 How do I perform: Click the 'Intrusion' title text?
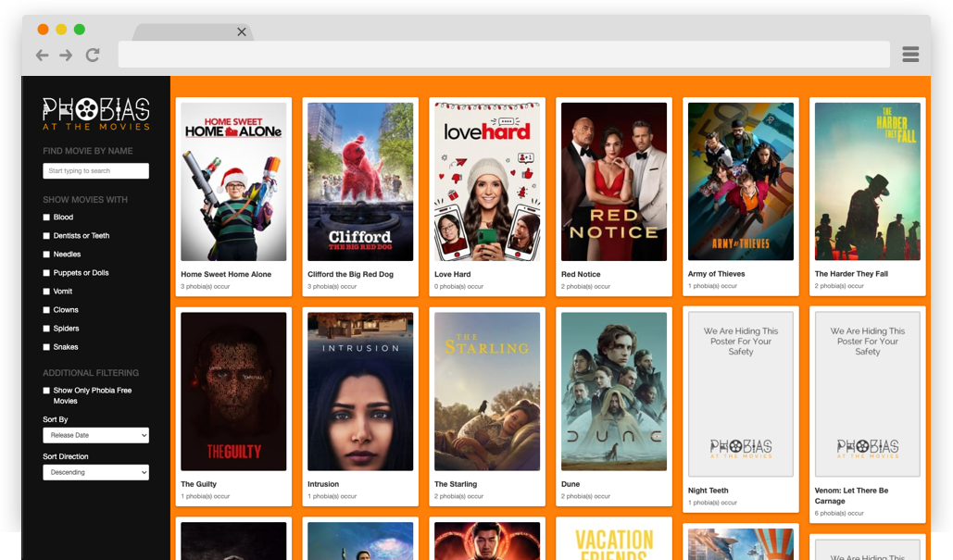click(323, 484)
